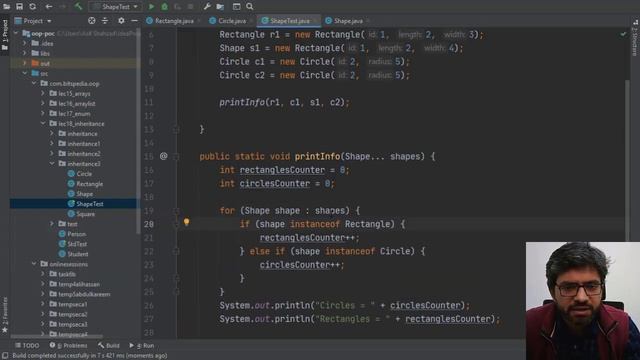Hide the Project panel with minus icon

(x=134, y=20)
